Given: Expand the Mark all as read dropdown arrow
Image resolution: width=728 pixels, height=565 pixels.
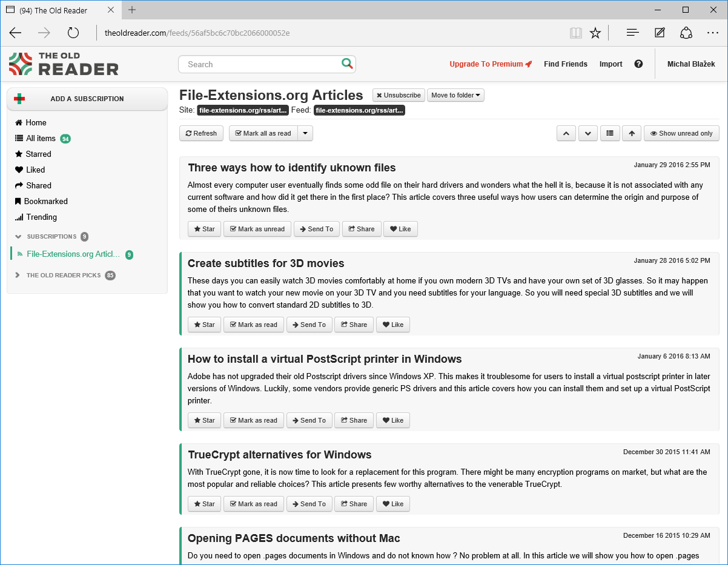Looking at the screenshot, I should pos(306,133).
